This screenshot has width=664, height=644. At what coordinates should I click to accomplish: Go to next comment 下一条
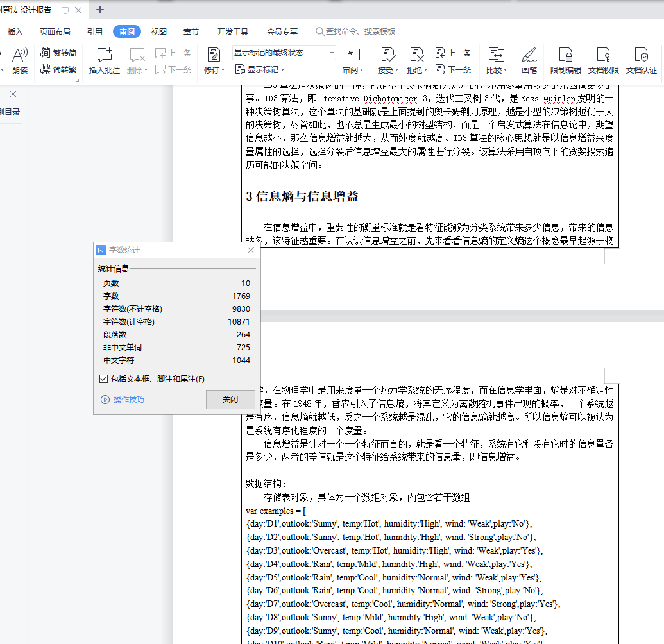(173, 69)
